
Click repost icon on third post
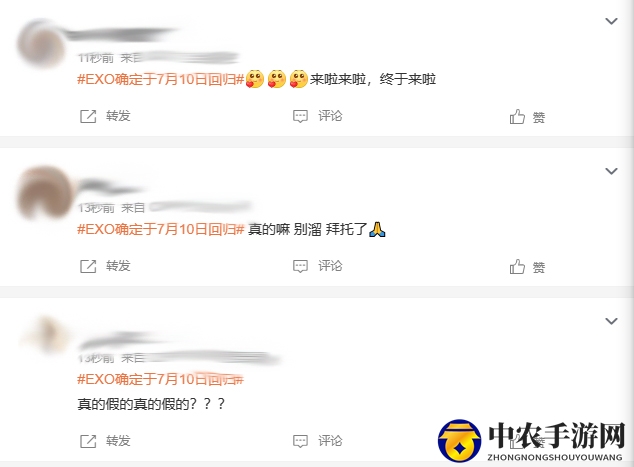tap(88, 441)
